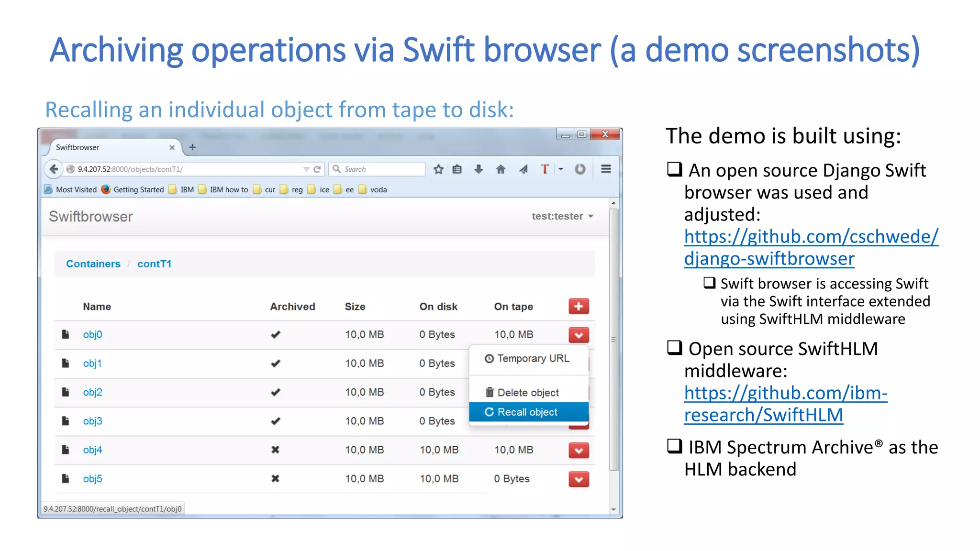Screen dimensions: 980x551
Task: Open the github.com/ibm-research/SwiftHLM link
Action: click(x=786, y=404)
